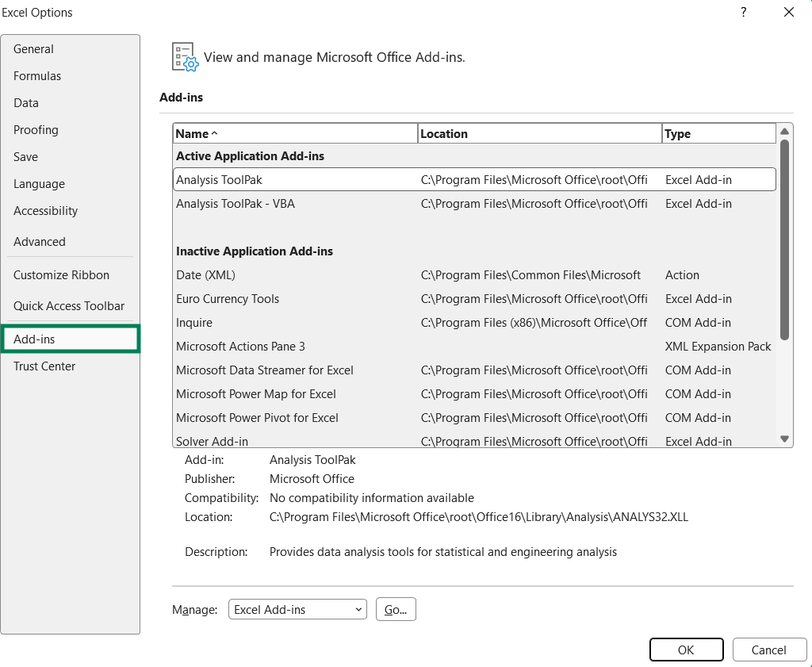Click the XML Expansion Pack type cell
This screenshot has width=812, height=667.
[x=718, y=346]
